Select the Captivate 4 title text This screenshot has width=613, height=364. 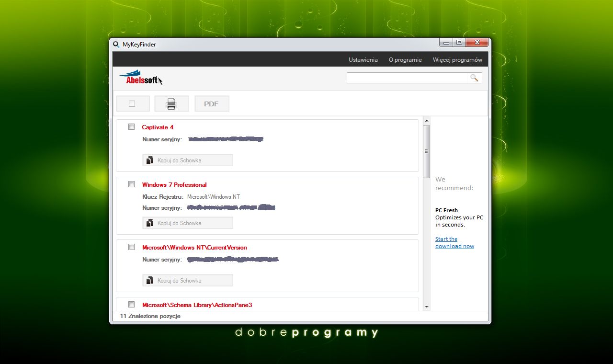click(x=158, y=127)
